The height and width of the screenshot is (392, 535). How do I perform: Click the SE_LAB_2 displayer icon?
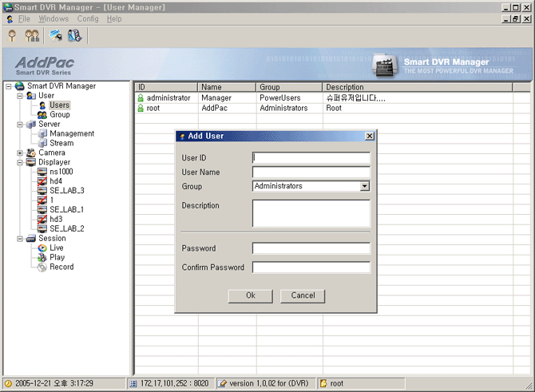[42, 228]
